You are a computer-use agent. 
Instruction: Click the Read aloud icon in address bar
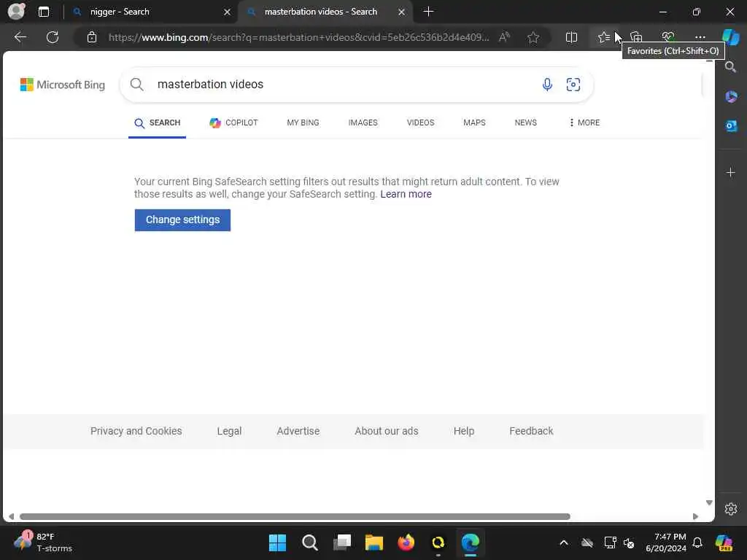coord(505,37)
